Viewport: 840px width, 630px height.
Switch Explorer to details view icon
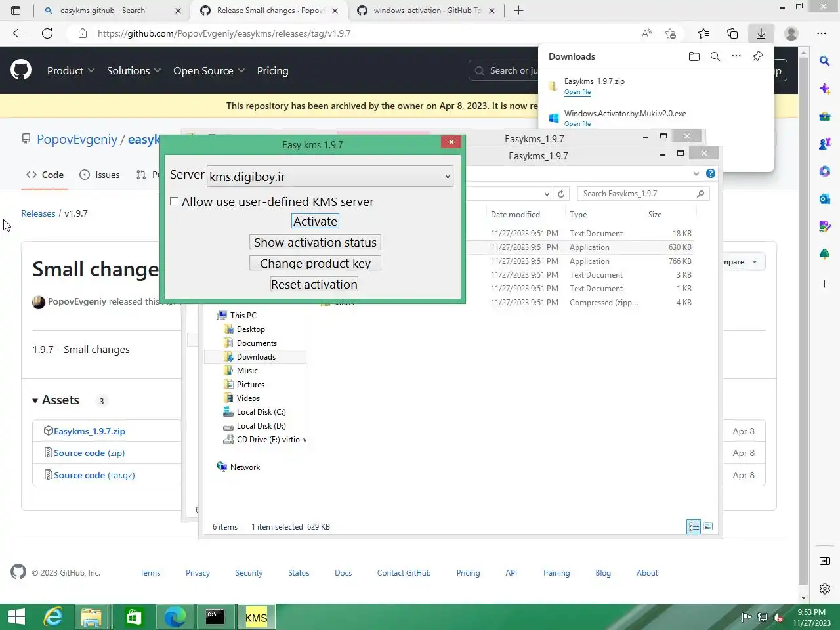click(x=694, y=526)
